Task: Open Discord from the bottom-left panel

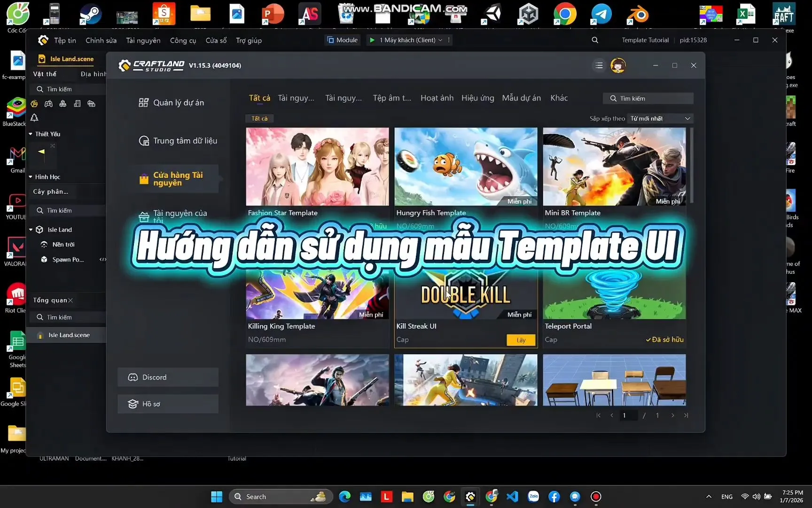Action: point(167,377)
